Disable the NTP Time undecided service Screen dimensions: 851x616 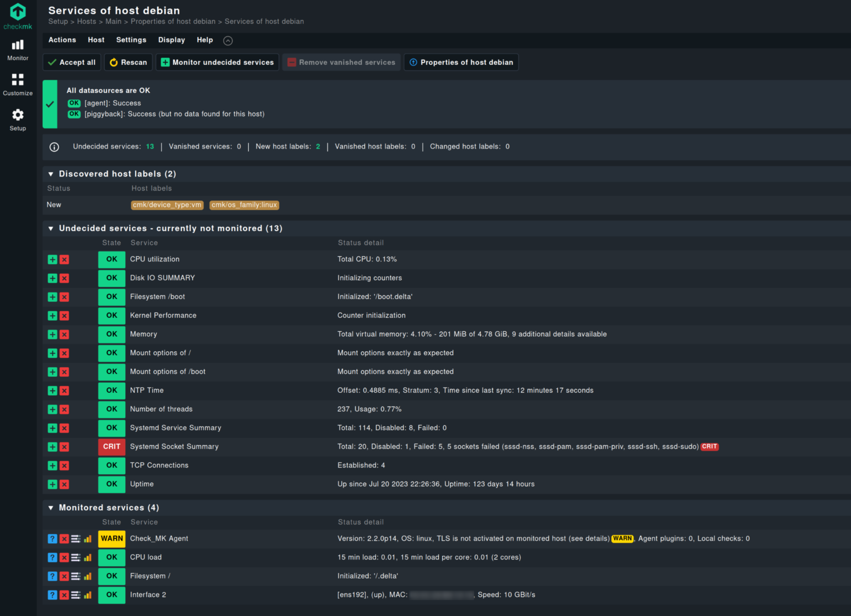[64, 391]
